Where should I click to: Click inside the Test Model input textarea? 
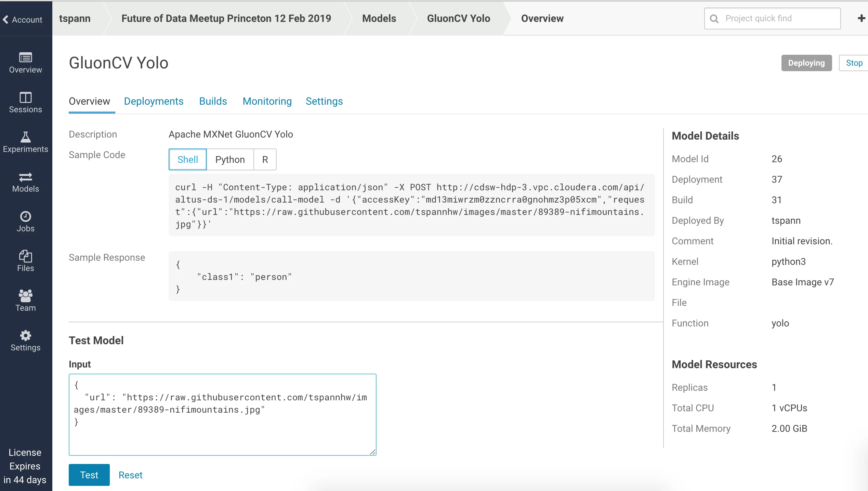pos(222,415)
